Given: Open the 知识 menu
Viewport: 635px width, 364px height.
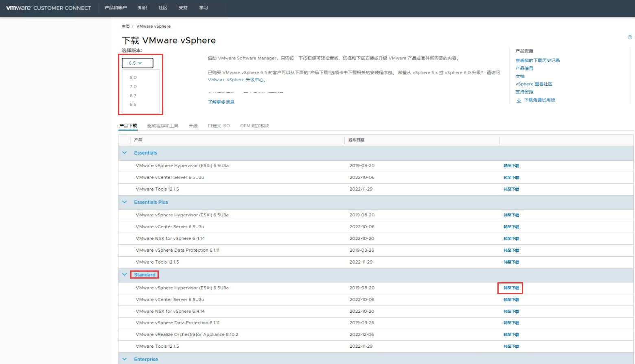Looking at the screenshot, I should (x=142, y=8).
